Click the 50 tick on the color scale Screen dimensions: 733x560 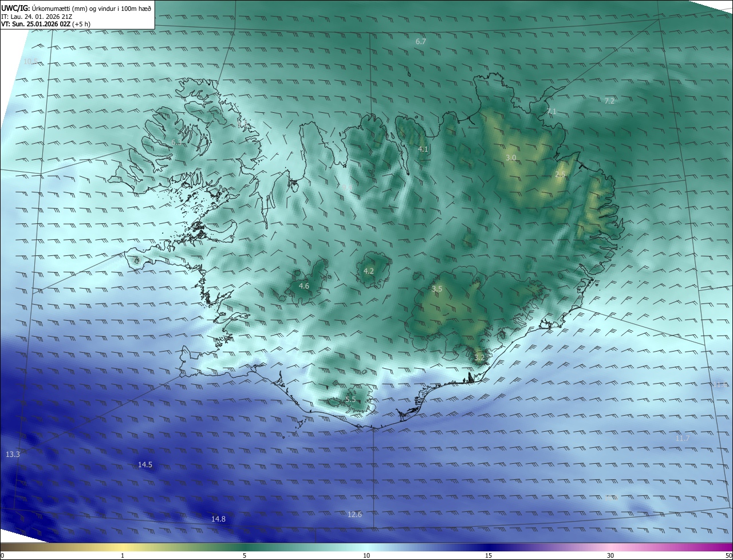coord(728,555)
